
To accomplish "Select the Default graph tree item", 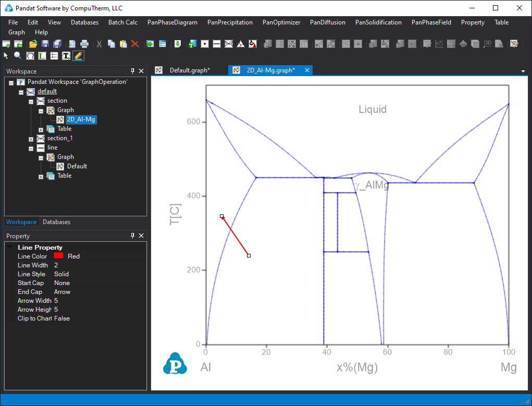I will [77, 166].
